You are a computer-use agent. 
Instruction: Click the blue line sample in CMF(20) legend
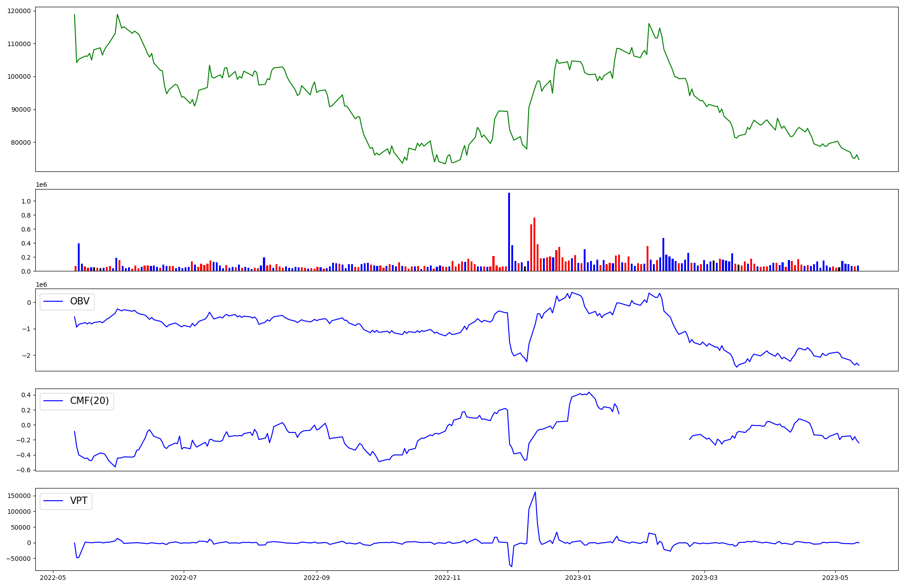[53, 401]
